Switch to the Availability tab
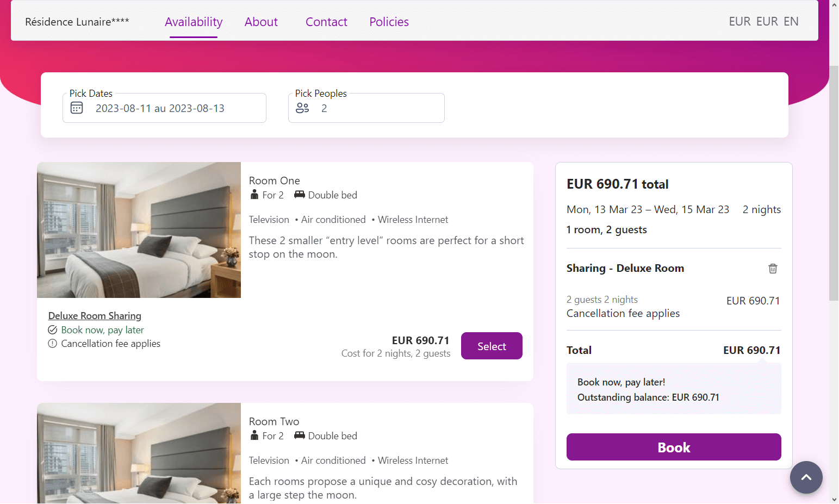 tap(193, 22)
